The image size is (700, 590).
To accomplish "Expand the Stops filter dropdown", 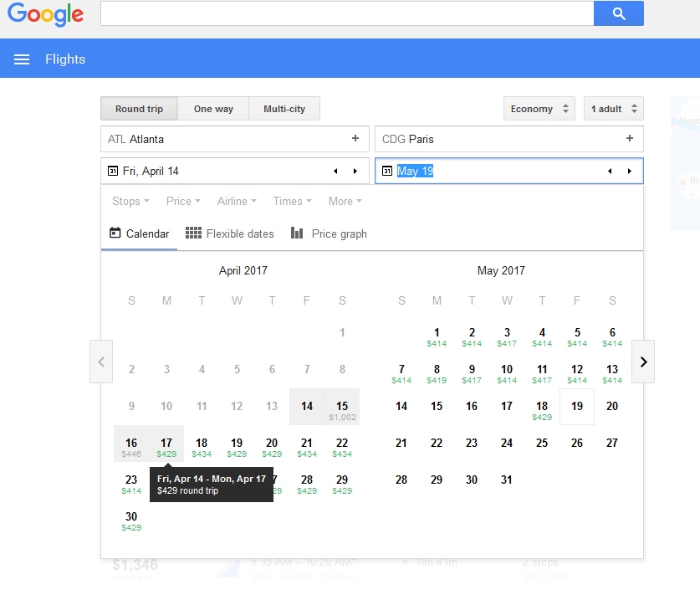I will [130, 201].
